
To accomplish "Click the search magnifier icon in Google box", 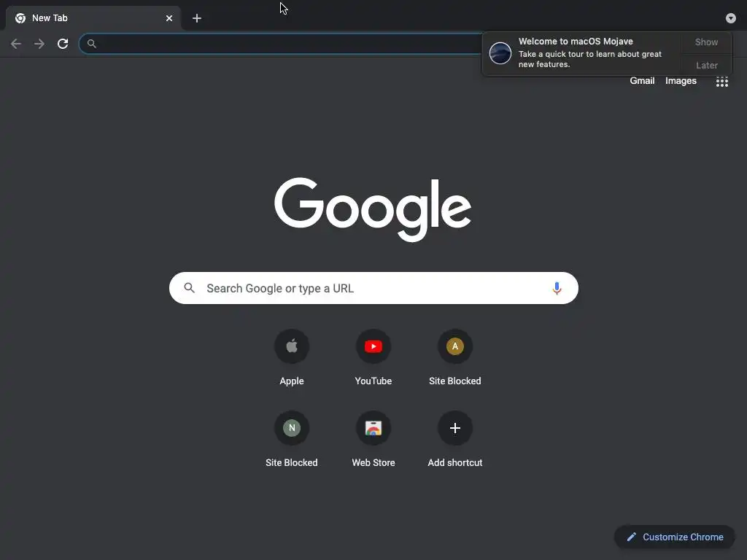I will click(189, 287).
